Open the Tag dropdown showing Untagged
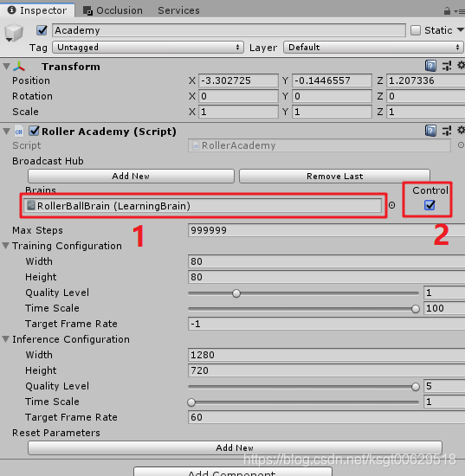 (x=148, y=48)
